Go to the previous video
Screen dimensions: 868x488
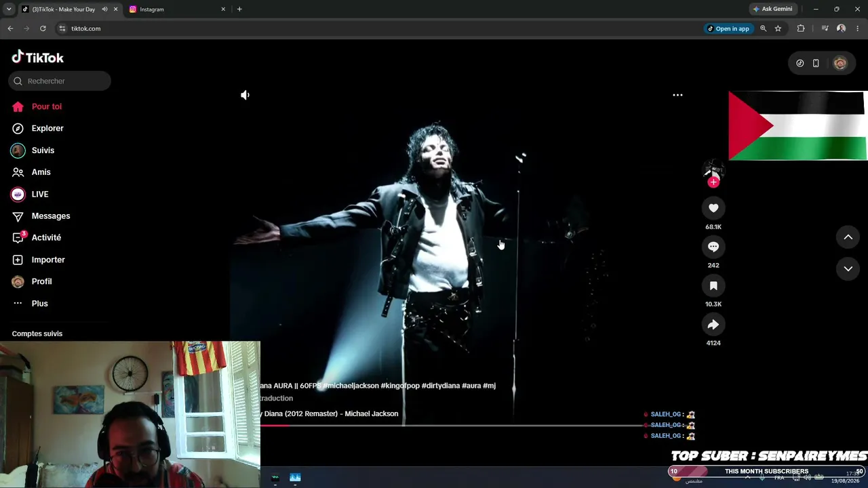(848, 237)
